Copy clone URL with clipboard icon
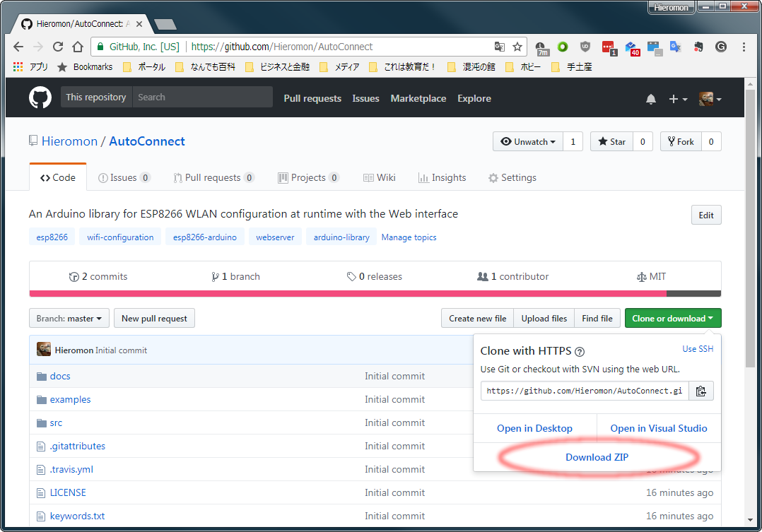The height and width of the screenshot is (532, 762). point(701,391)
